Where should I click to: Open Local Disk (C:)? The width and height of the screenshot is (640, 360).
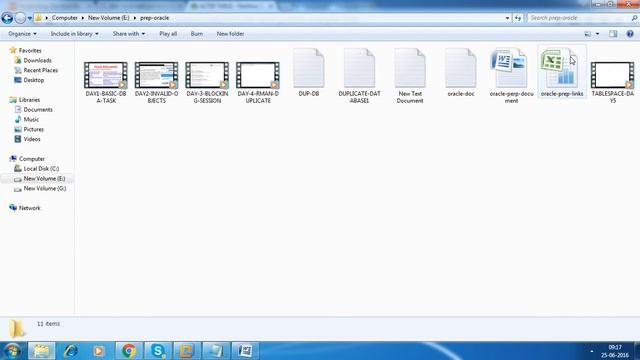[x=41, y=169]
